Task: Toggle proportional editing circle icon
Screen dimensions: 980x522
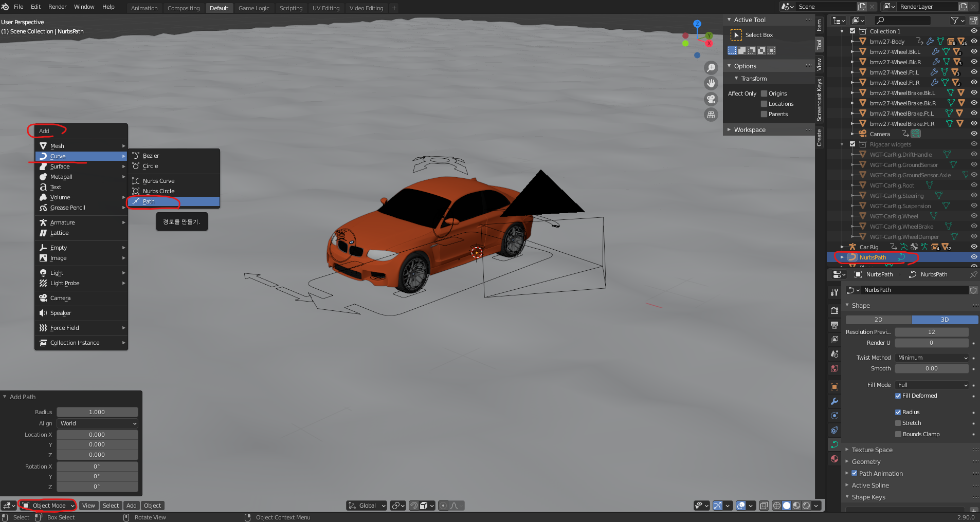Action: 443,506
